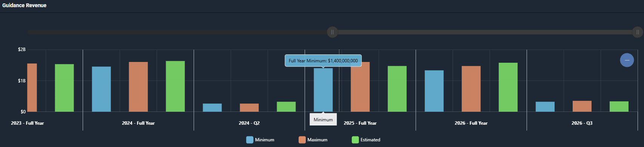Select 2026 Full Year Estimated bar
The image size is (644, 147).
[508, 87]
